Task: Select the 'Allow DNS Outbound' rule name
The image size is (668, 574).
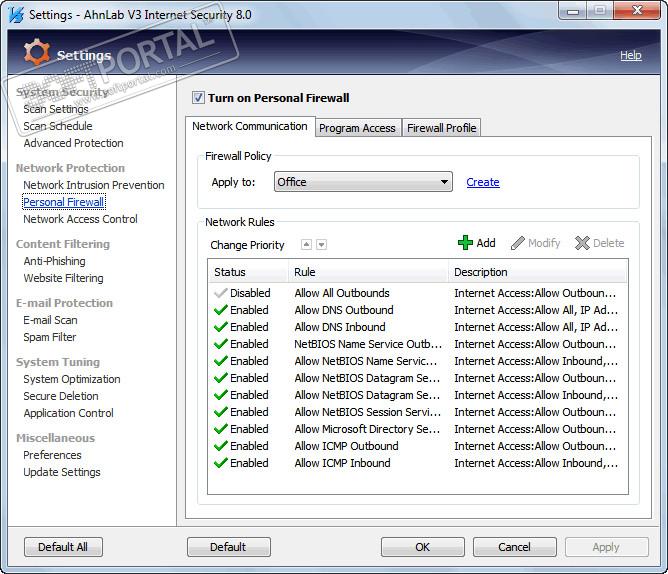Action: (x=344, y=310)
